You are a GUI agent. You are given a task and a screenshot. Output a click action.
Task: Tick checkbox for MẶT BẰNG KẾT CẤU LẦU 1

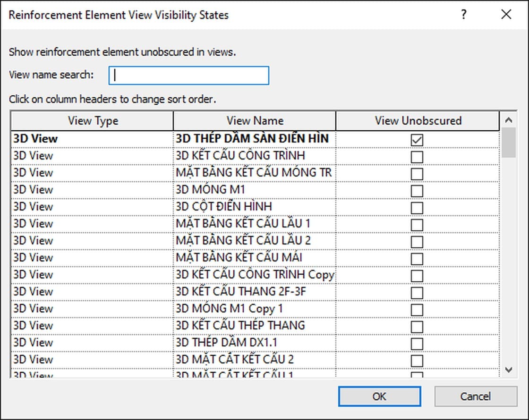pyautogui.click(x=417, y=225)
